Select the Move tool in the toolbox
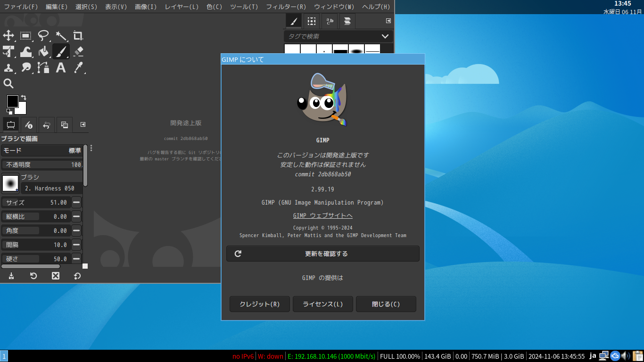 coord(8,35)
